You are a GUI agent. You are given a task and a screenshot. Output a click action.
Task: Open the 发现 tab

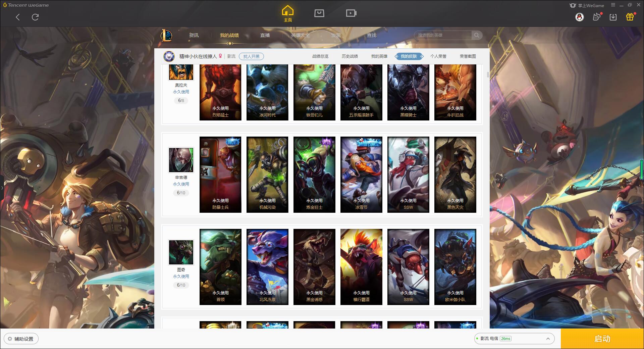[x=336, y=35]
